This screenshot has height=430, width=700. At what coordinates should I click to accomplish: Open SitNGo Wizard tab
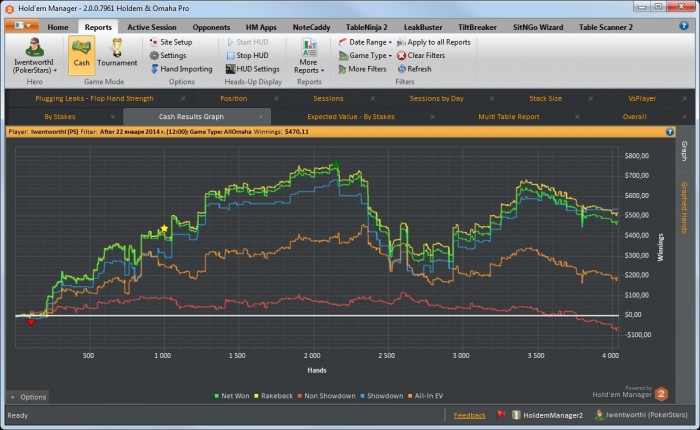coord(538,27)
